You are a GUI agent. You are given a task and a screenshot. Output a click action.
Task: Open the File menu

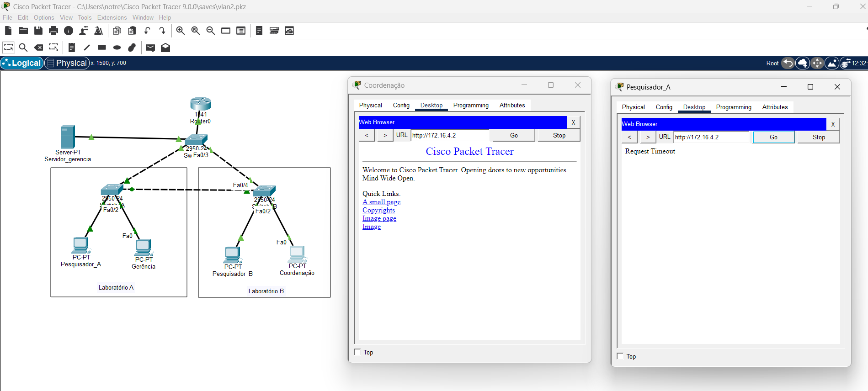8,17
